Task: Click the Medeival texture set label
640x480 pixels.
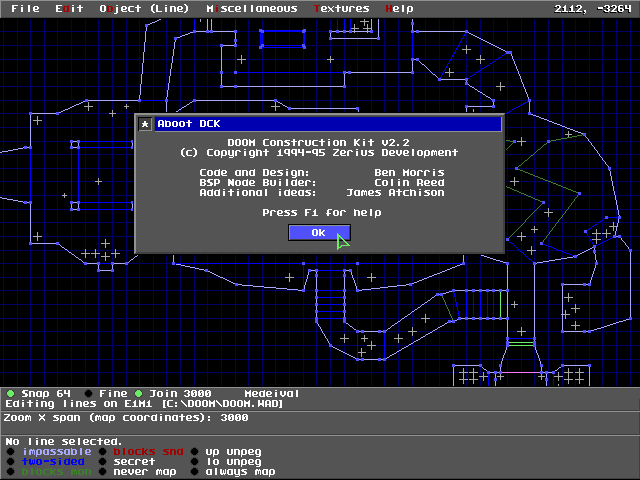Action: coord(271,393)
